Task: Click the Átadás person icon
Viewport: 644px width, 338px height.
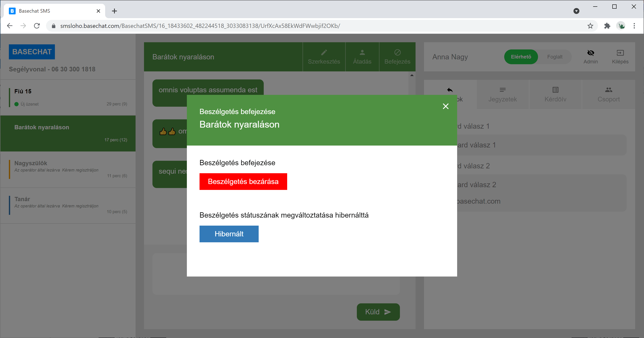Action: coord(362,52)
